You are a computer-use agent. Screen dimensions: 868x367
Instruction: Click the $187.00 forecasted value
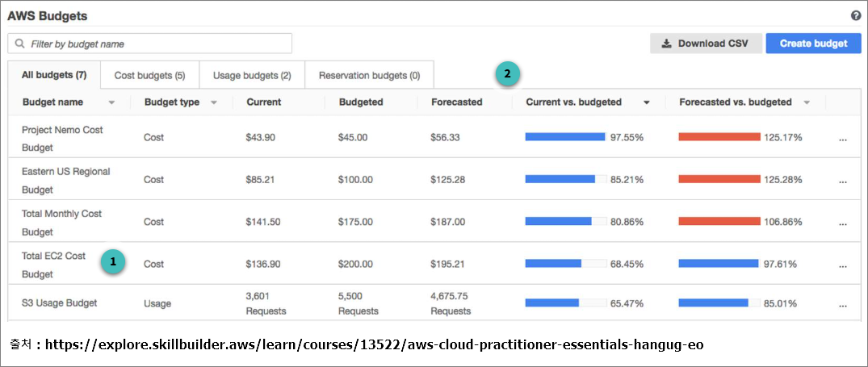point(448,222)
